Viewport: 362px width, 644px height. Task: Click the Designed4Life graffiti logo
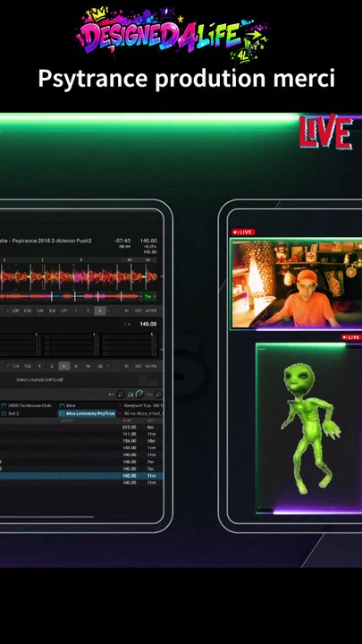pos(172,35)
